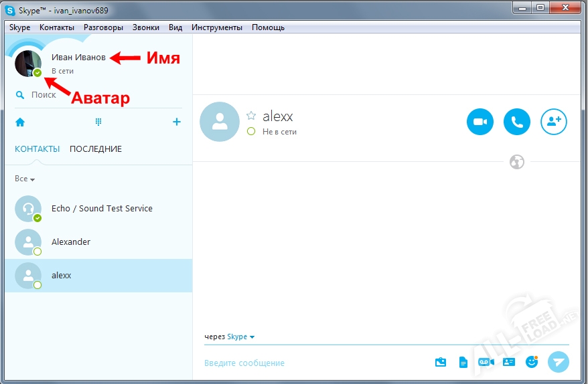Expand the 'Все' contacts filter dropdown
This screenshot has height=384, width=588.
click(x=25, y=179)
